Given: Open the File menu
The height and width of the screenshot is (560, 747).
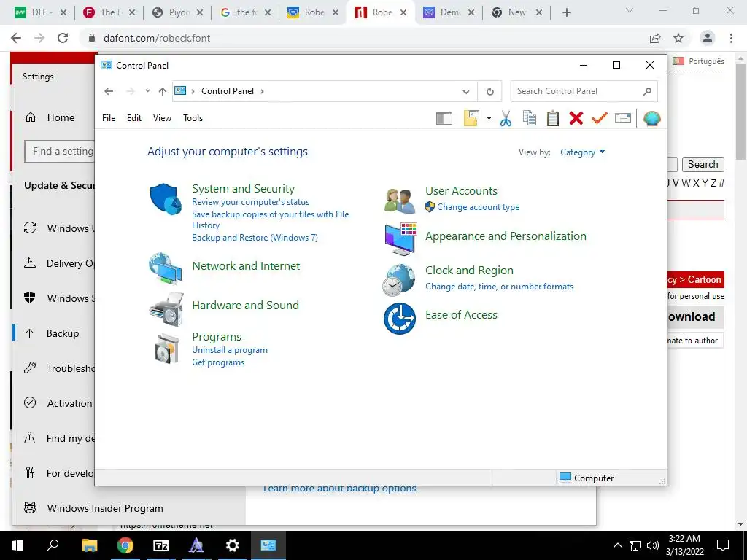Looking at the screenshot, I should click(x=109, y=118).
